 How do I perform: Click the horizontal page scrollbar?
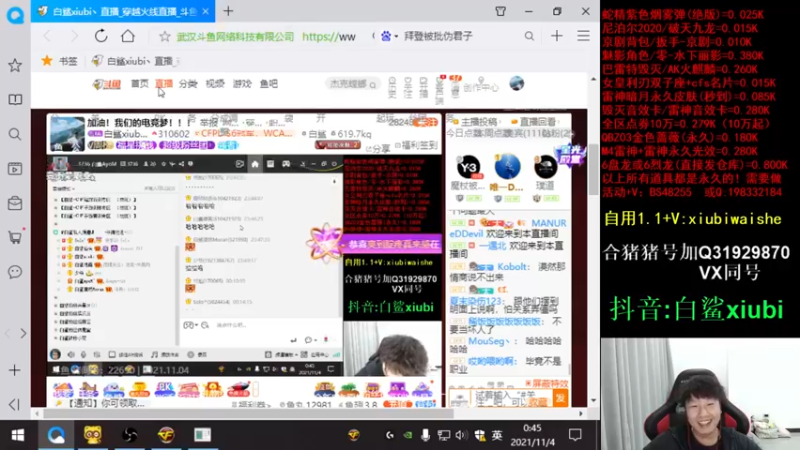(x=248, y=414)
